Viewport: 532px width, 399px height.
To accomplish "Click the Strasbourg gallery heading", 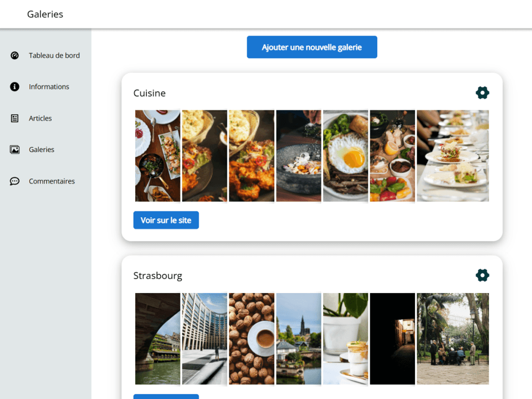I will 158,275.
